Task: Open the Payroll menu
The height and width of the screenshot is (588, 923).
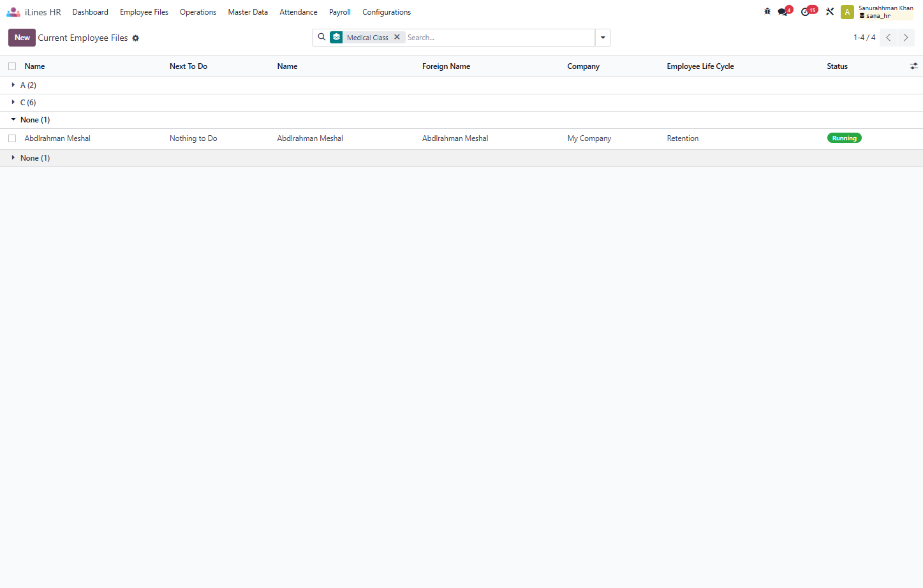Action: click(340, 12)
